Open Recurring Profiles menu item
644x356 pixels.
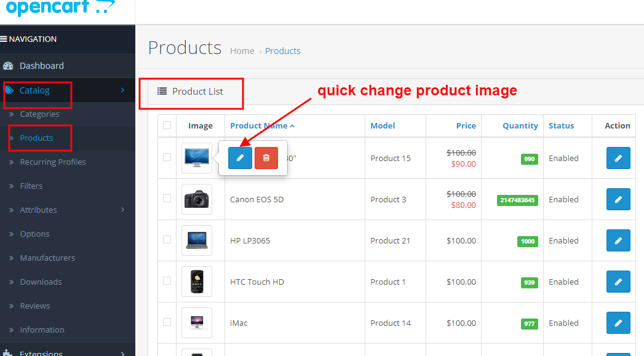point(53,162)
